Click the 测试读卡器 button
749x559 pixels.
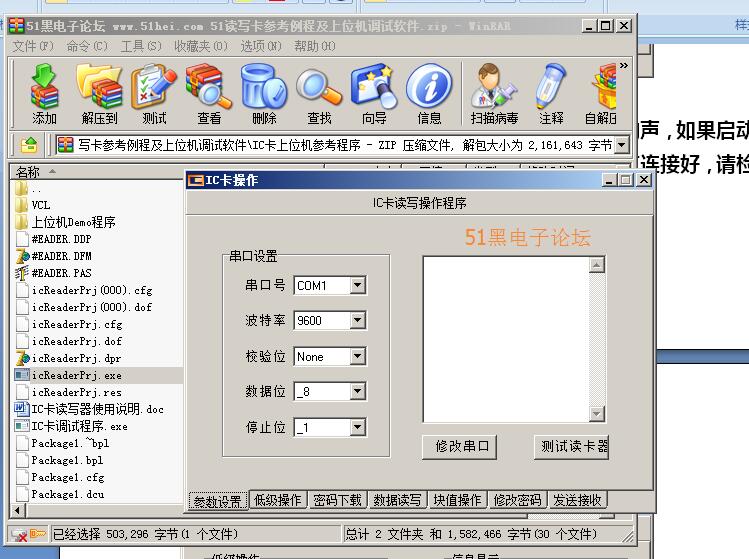point(571,447)
